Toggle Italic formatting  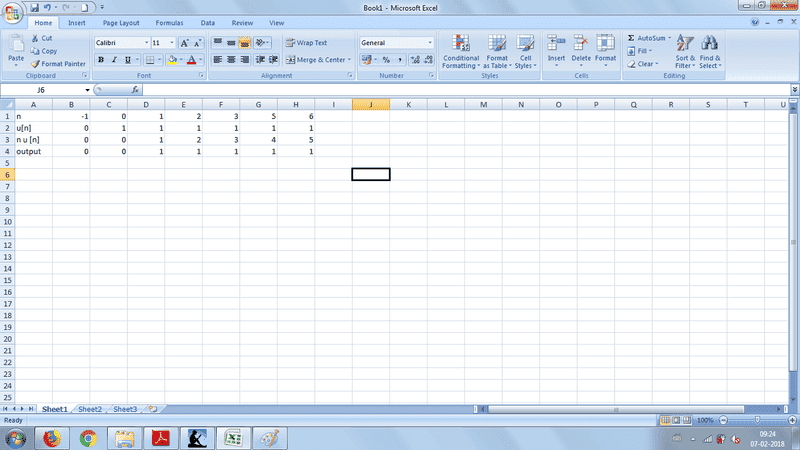[x=114, y=60]
